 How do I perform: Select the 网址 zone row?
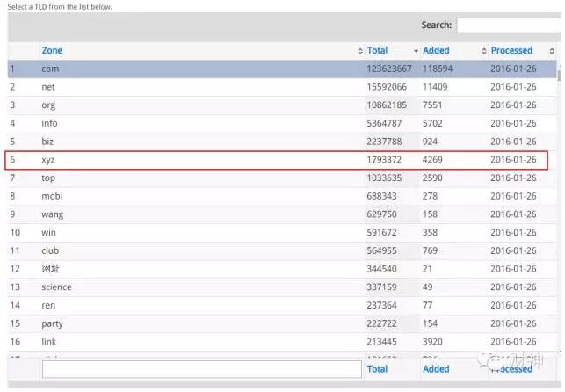click(x=50, y=269)
